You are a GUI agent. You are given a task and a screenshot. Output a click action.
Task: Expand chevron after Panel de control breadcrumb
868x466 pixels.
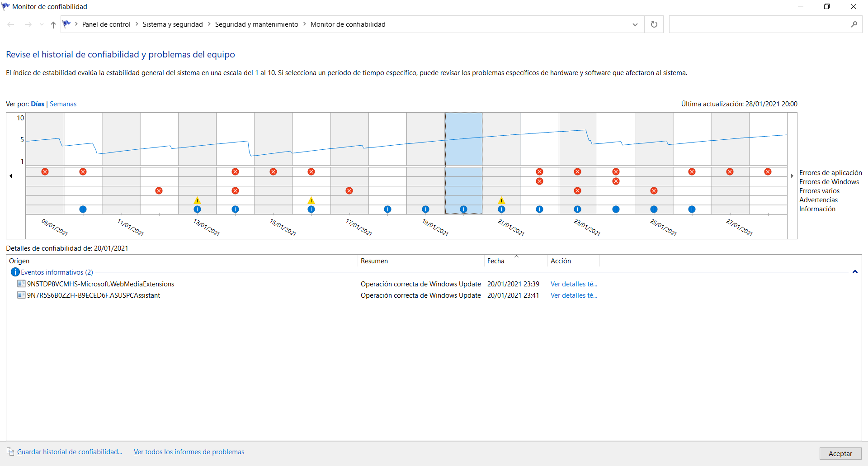(137, 24)
